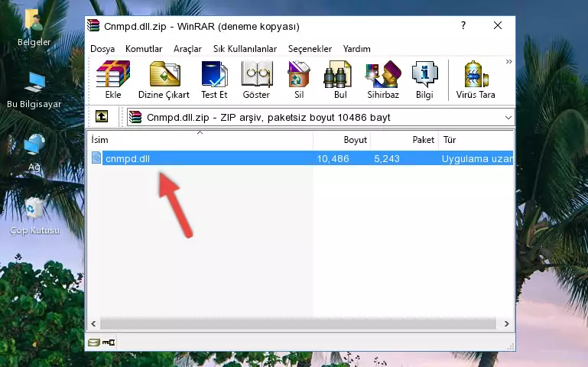Click the cnmpd.dll file icon
Screen dimensions: 588x367
point(96,158)
